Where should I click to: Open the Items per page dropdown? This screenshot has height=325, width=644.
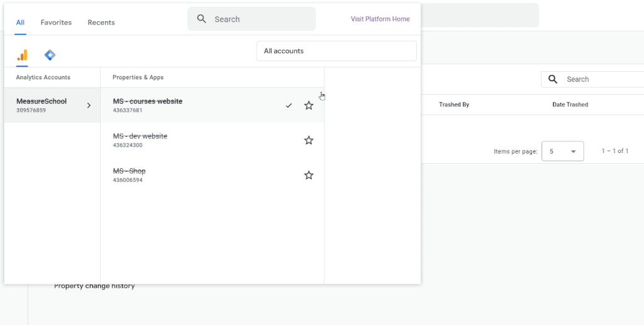click(x=563, y=151)
